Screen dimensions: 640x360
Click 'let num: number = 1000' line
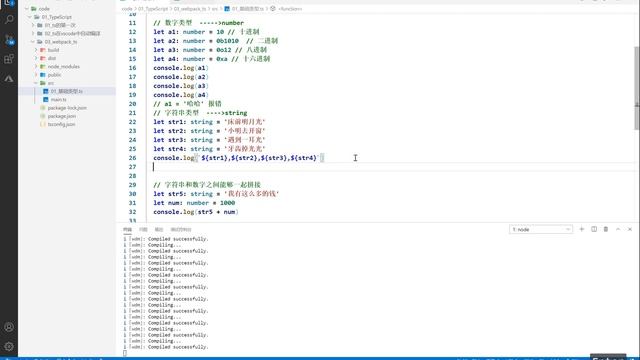coord(194,203)
